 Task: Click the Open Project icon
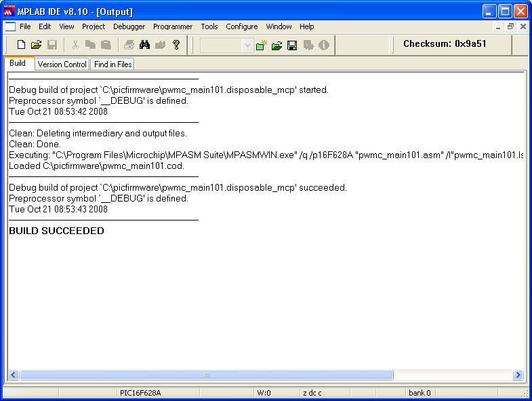click(x=277, y=45)
